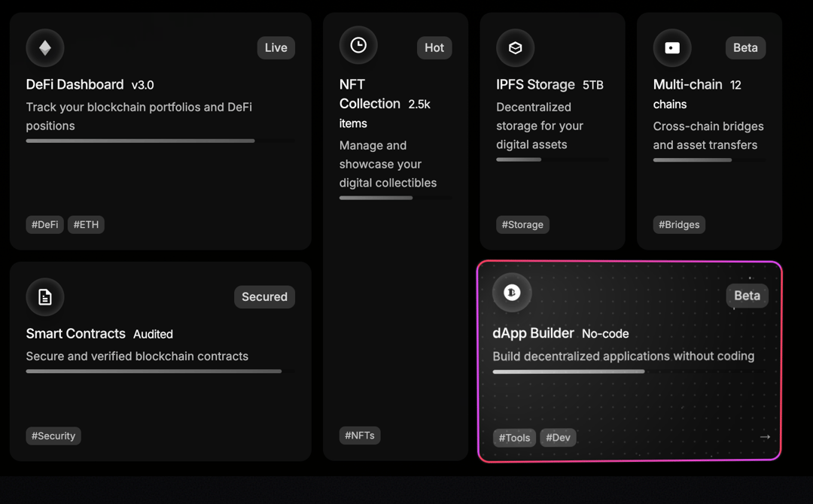
Task: Select the #DeFi tag
Action: (44, 225)
